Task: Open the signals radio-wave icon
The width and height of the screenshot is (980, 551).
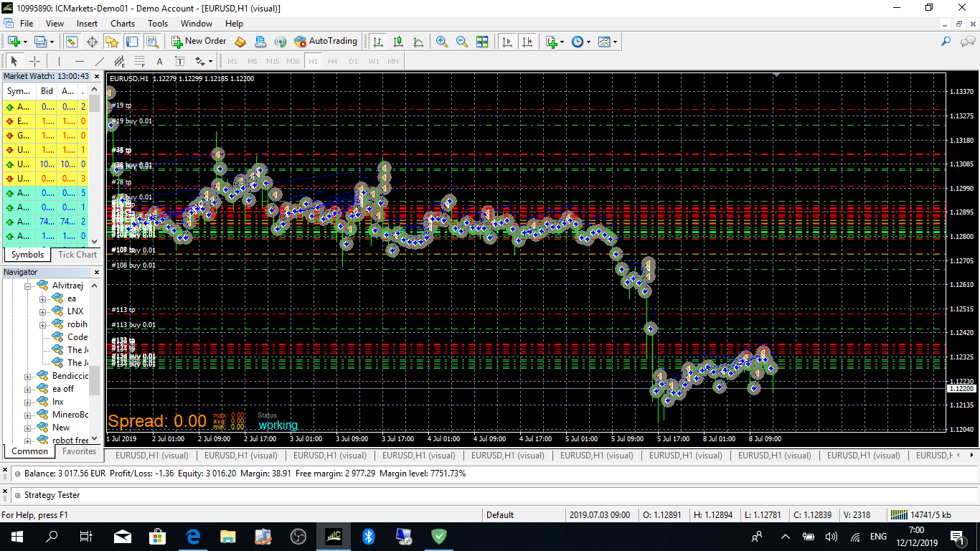Action: click(x=281, y=42)
